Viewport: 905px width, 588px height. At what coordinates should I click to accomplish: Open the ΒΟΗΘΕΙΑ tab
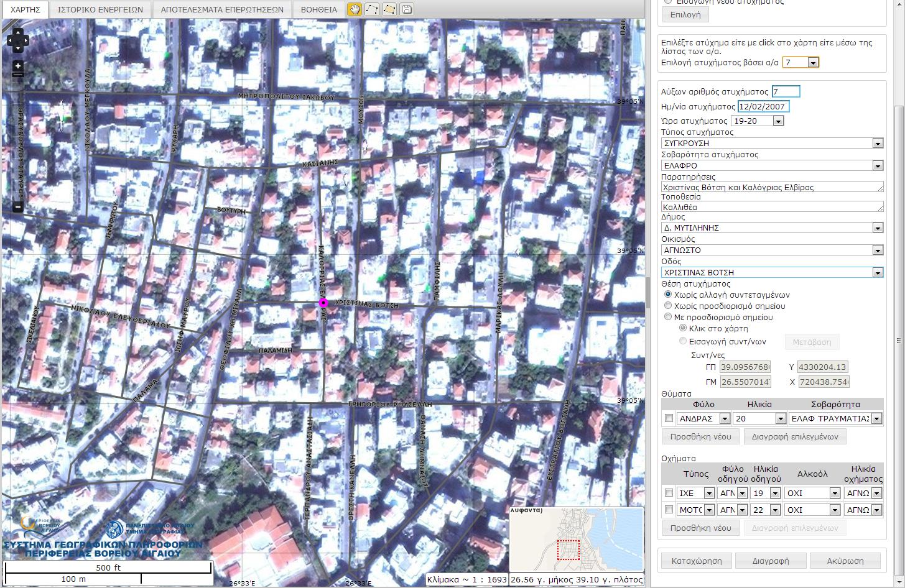pyautogui.click(x=319, y=9)
